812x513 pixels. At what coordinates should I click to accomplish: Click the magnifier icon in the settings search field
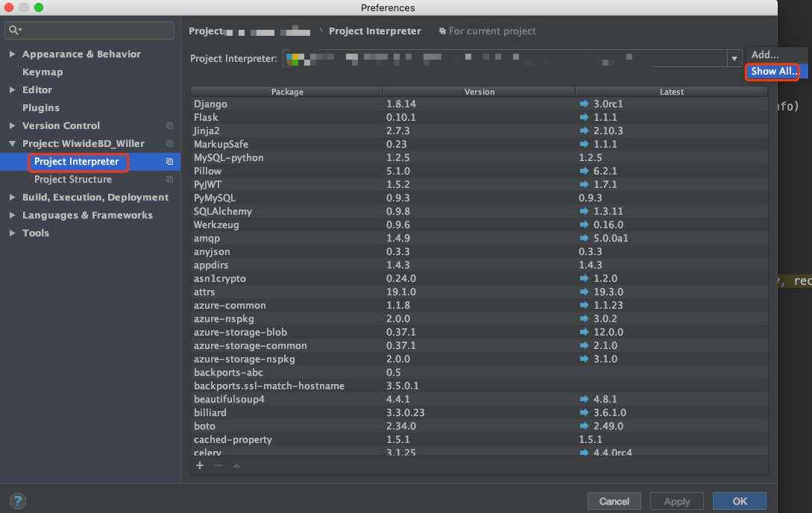[15, 31]
